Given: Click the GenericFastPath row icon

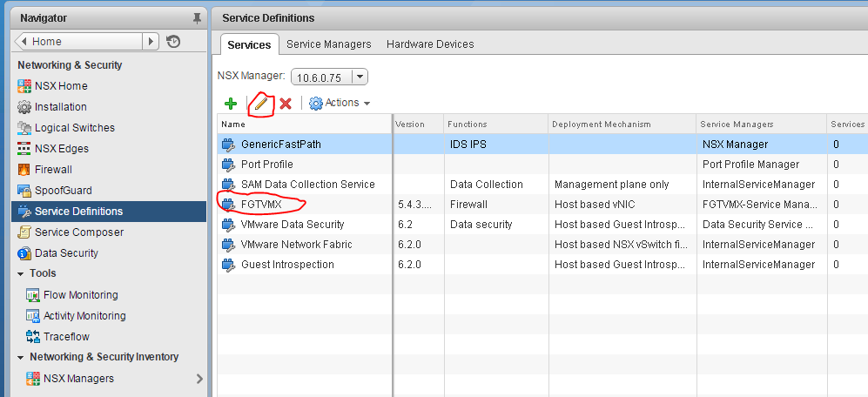Looking at the screenshot, I should 229,145.
